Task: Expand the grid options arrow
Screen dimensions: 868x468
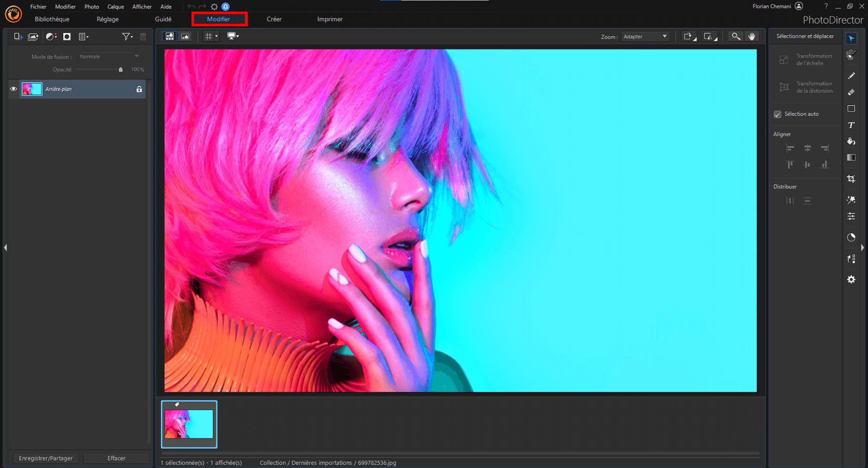Action: click(x=216, y=36)
